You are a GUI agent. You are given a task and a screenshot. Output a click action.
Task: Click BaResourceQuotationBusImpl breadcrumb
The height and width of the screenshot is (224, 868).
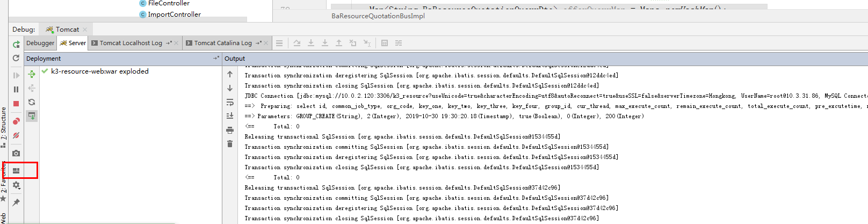(x=378, y=16)
